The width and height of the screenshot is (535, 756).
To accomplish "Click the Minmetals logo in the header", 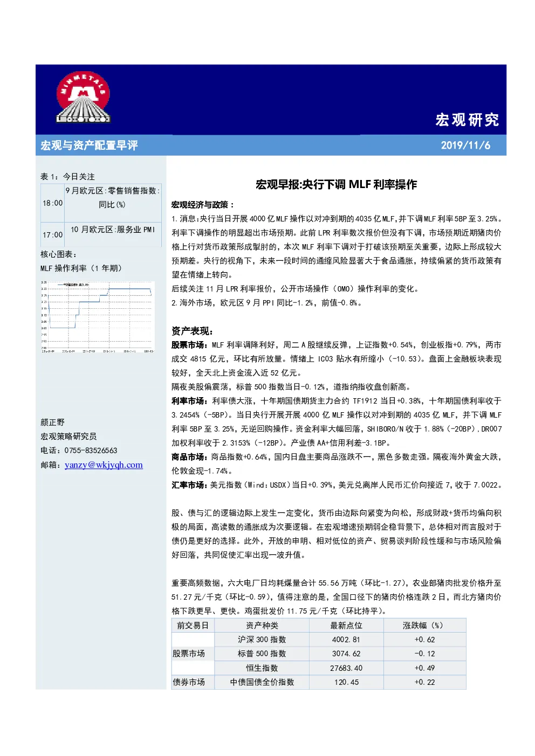I will point(83,97).
